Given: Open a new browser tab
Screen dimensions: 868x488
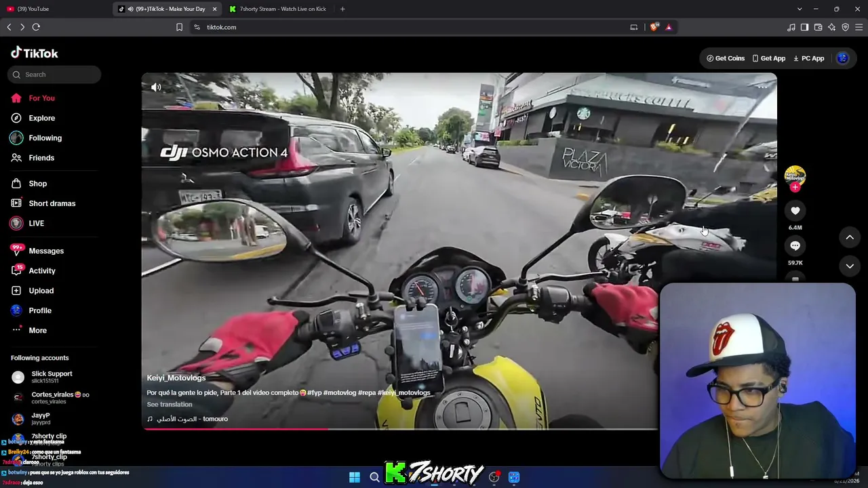Looking at the screenshot, I should [x=342, y=9].
